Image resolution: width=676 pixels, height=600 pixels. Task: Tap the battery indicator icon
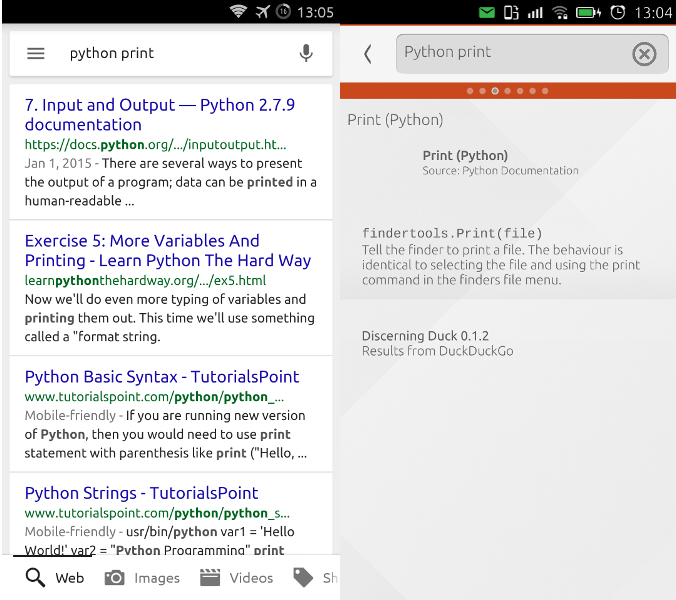tap(588, 13)
